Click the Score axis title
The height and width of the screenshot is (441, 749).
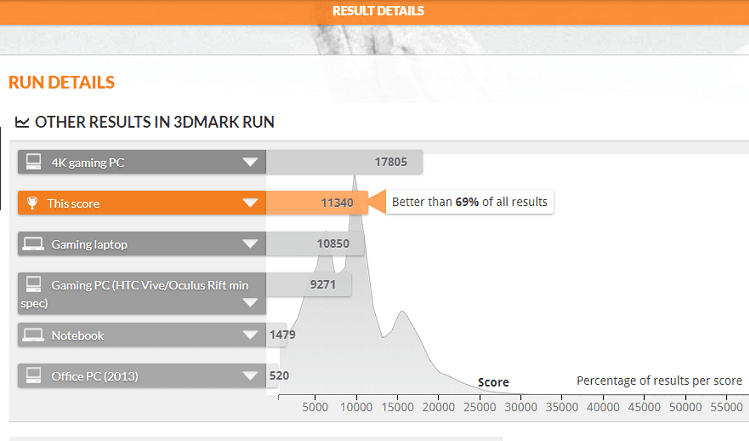pos(493,382)
